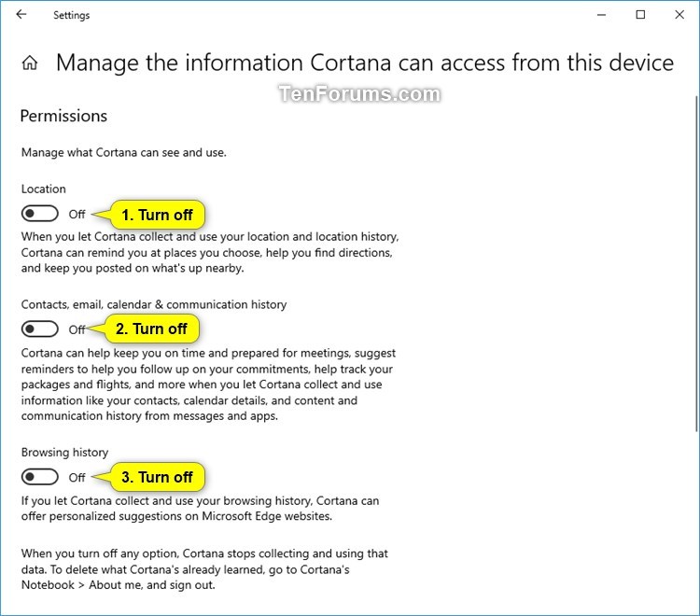
Task: Click the Location label
Action: [x=43, y=189]
